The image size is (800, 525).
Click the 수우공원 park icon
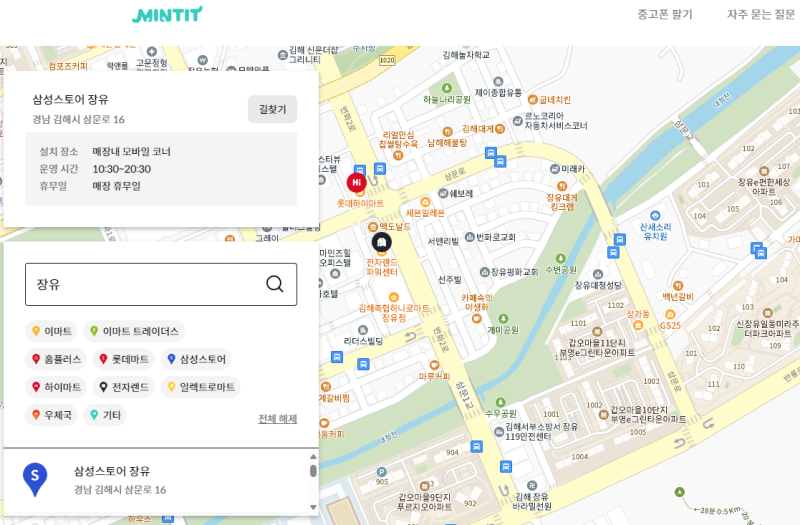tap(501, 403)
